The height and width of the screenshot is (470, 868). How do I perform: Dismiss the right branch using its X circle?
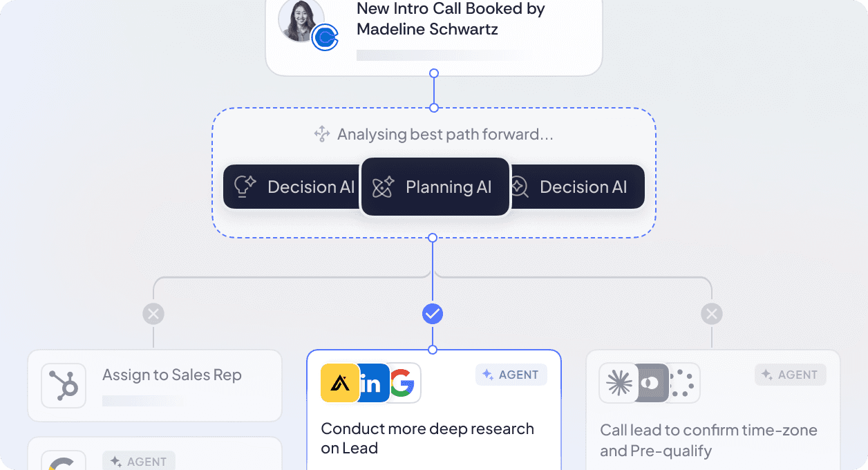click(712, 313)
